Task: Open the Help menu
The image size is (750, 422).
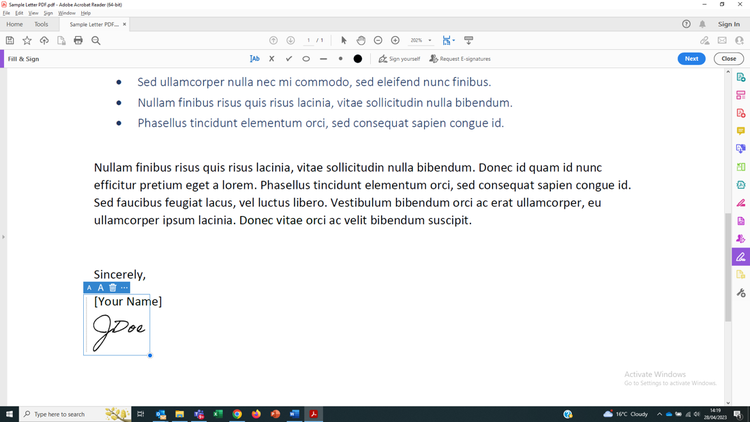Action: (86, 13)
